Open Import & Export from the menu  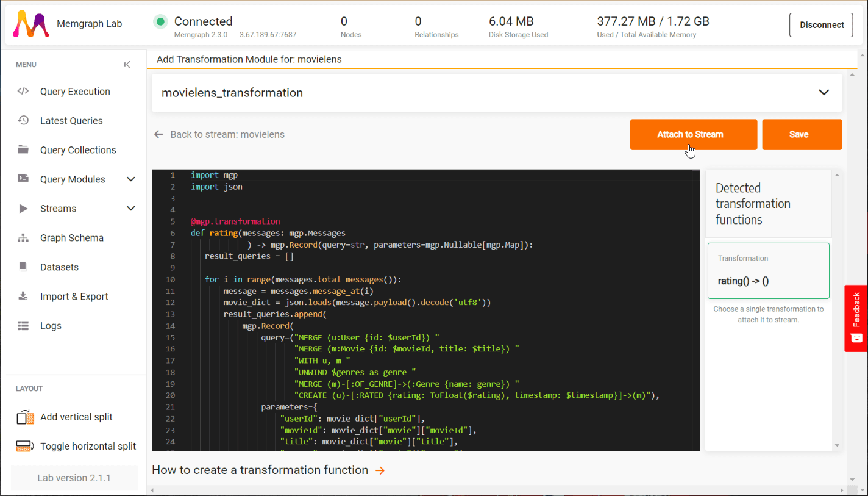[74, 297]
